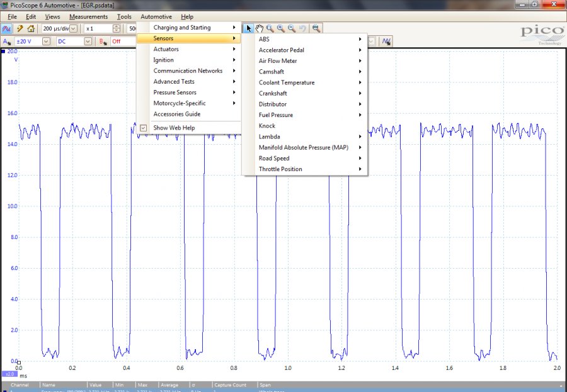
Task: Expand the Ignition submenu
Action: (189, 60)
